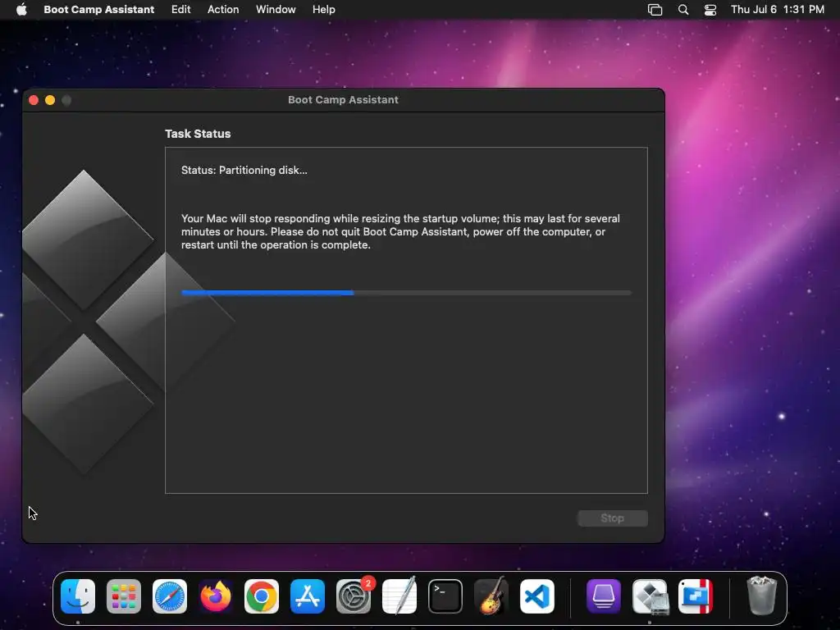Open the Trash from the Dock
The image size is (840, 630).
click(x=761, y=596)
